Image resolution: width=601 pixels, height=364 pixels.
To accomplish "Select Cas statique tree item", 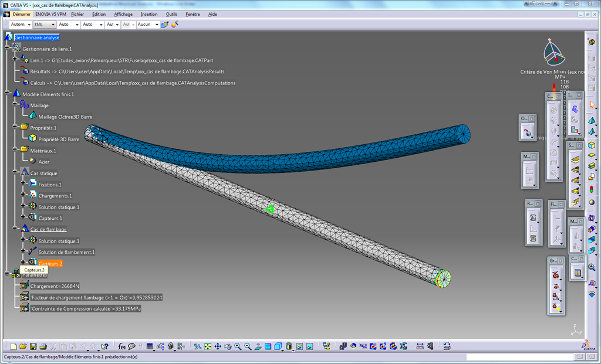I will pos(43,174).
